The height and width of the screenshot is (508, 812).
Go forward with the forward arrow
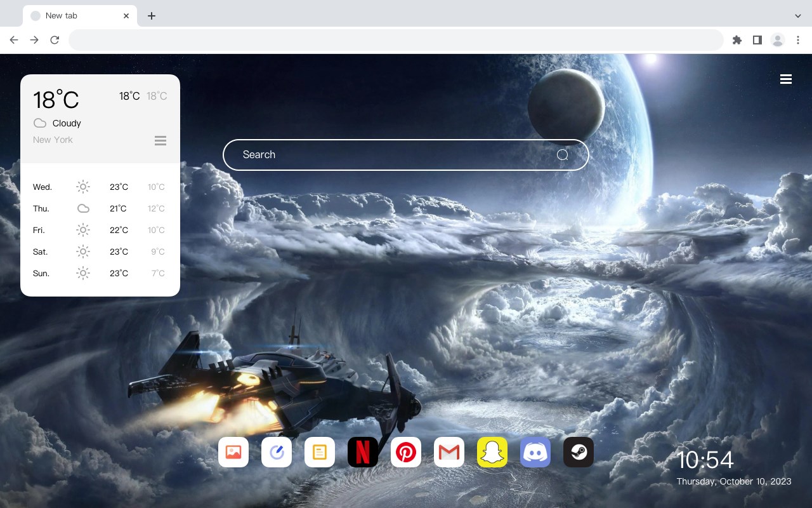(34, 40)
